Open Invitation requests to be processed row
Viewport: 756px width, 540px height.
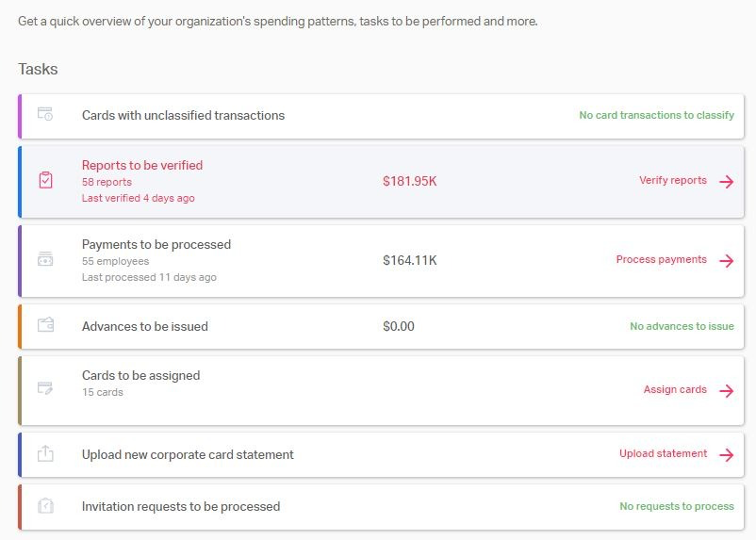(181, 506)
